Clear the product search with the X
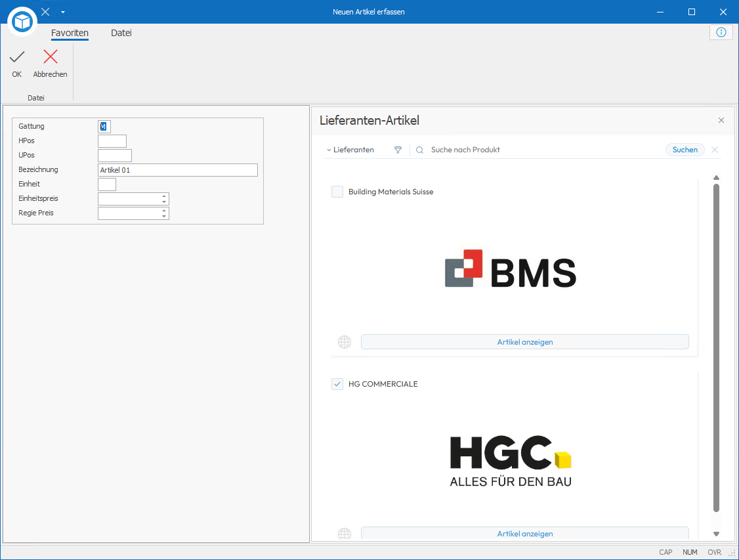The height and width of the screenshot is (560, 739). [715, 150]
